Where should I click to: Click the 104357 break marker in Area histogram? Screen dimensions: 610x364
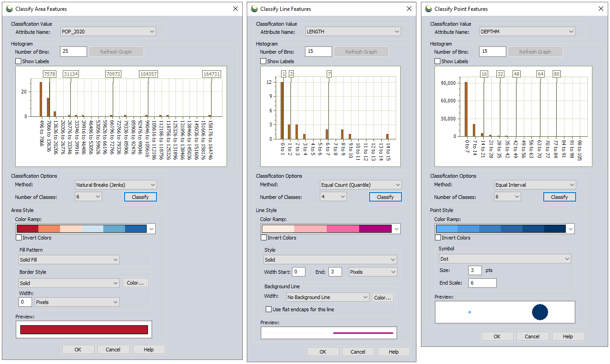[x=148, y=74]
